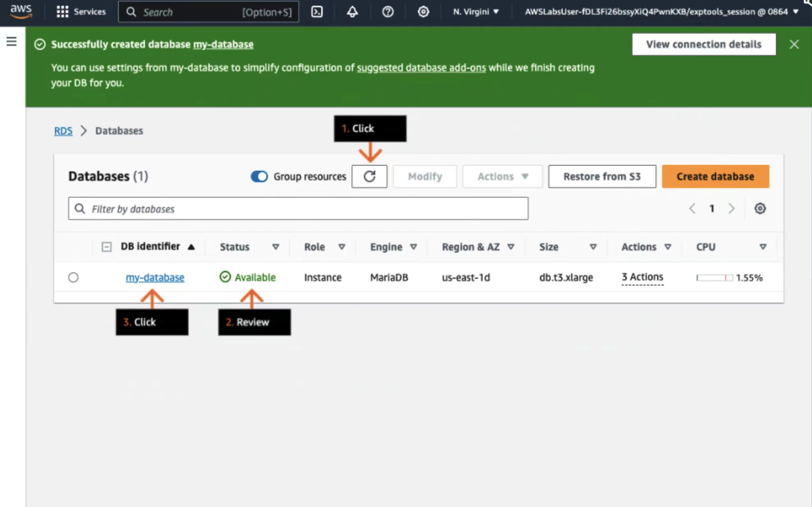Click the Modify button

(x=425, y=177)
